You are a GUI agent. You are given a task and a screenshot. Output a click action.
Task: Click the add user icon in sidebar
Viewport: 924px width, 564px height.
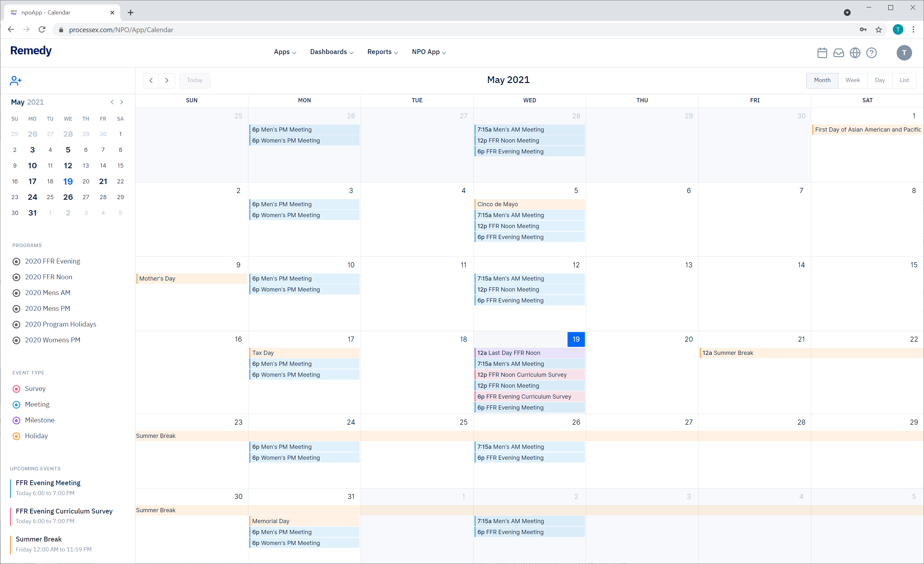click(15, 81)
